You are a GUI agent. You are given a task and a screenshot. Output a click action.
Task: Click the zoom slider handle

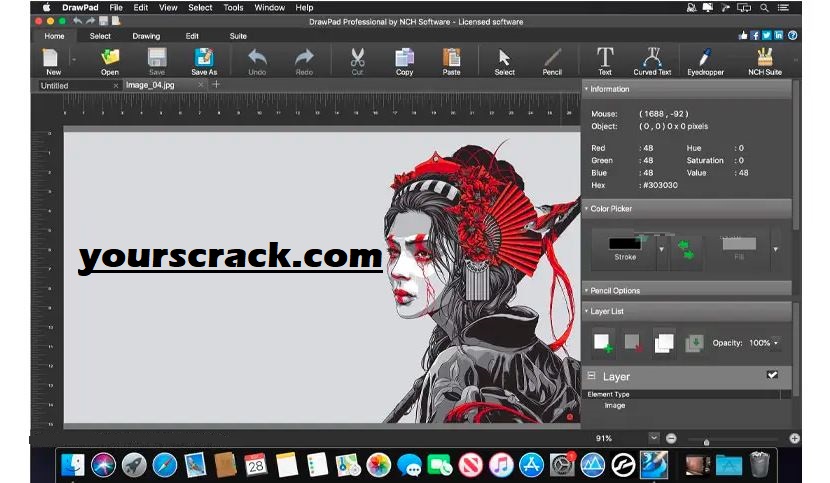706,442
